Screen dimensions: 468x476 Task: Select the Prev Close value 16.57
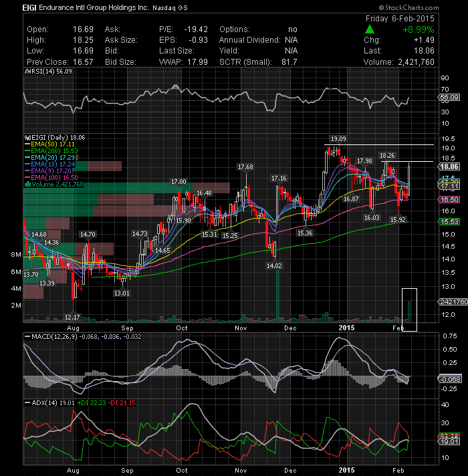83,62
